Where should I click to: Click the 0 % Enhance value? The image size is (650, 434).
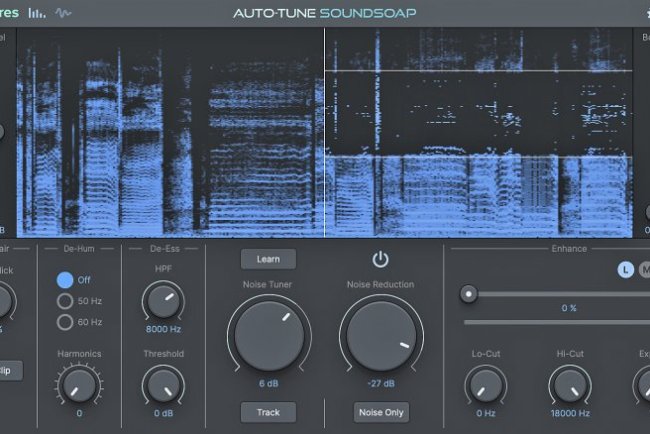tap(569, 308)
